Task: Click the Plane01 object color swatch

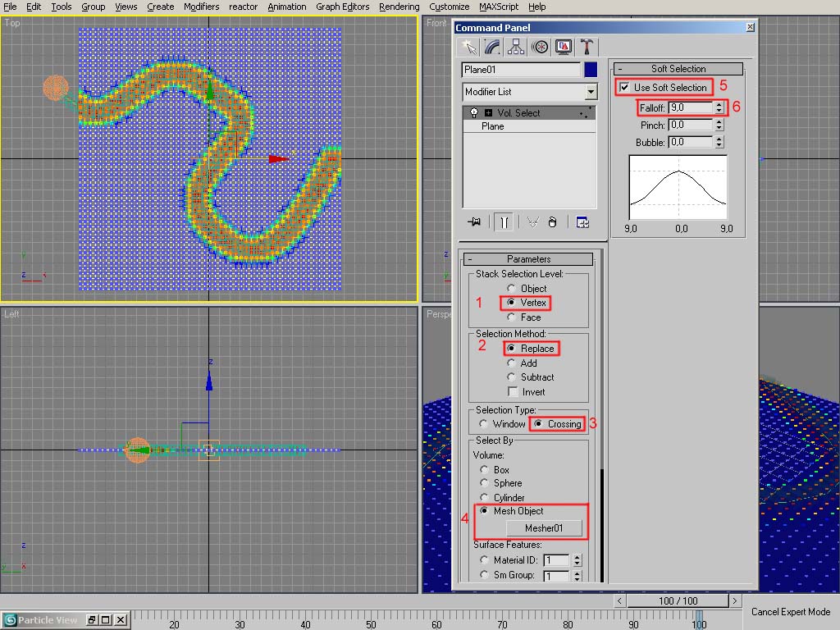Action: point(591,70)
